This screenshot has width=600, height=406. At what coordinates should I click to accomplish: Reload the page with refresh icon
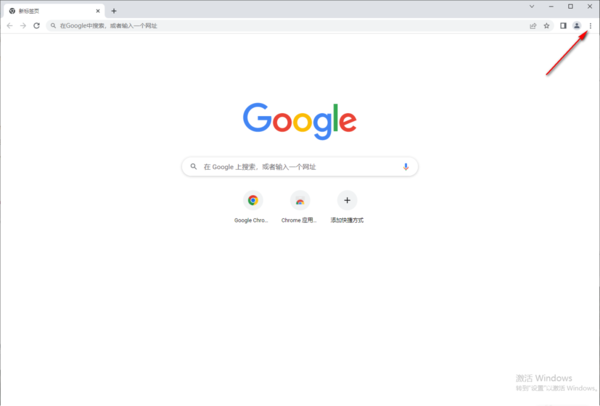[x=36, y=26]
